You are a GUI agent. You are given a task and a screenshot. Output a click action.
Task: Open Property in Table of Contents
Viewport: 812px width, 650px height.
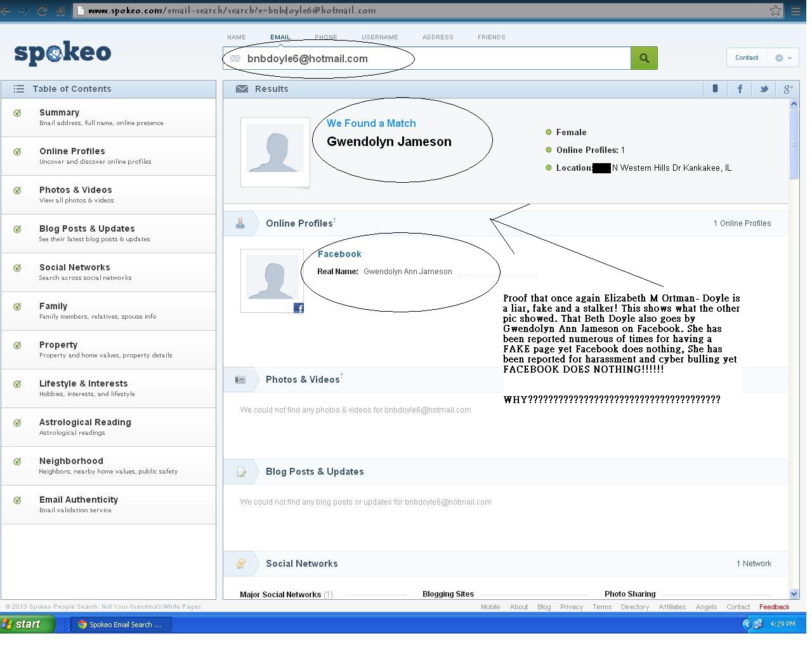click(108, 350)
